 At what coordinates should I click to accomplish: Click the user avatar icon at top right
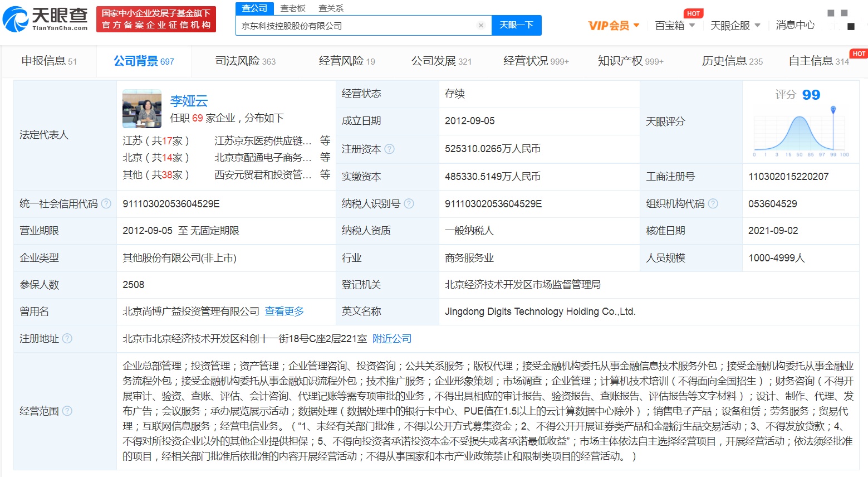coord(841,20)
